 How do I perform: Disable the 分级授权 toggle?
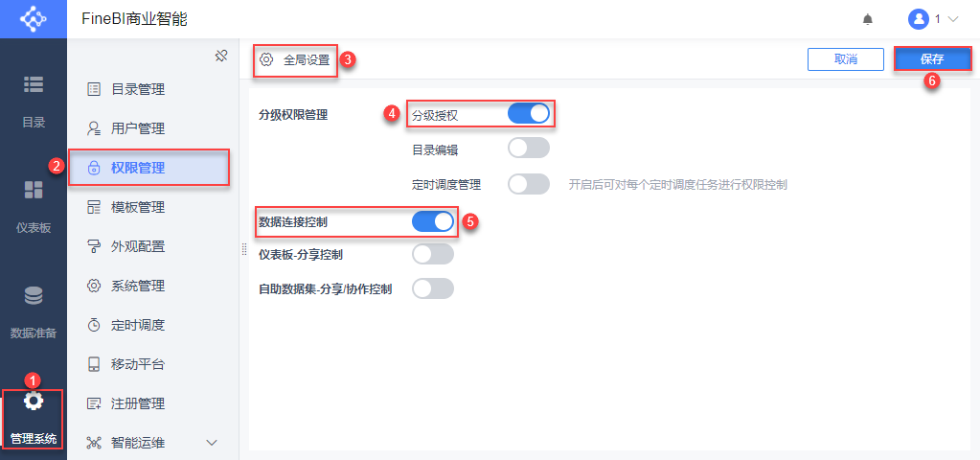[x=529, y=114]
